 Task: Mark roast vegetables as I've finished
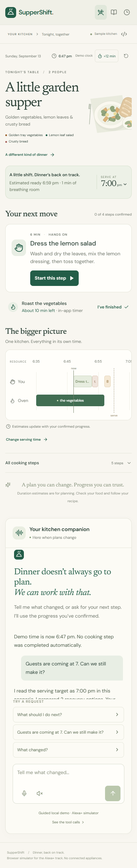(x=113, y=307)
